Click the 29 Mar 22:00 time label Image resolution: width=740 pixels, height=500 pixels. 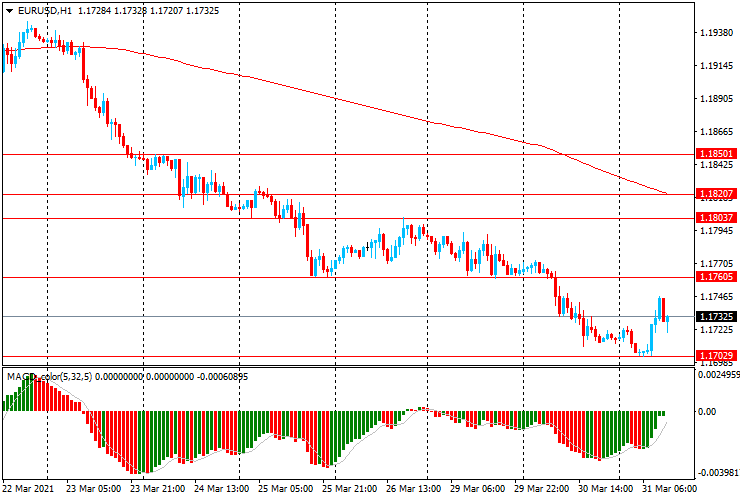542,488
